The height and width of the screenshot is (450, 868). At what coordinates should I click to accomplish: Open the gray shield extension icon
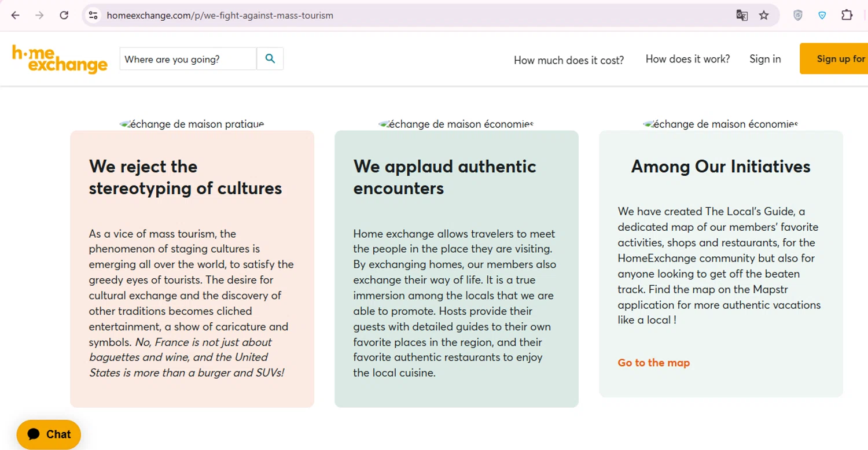tap(797, 16)
